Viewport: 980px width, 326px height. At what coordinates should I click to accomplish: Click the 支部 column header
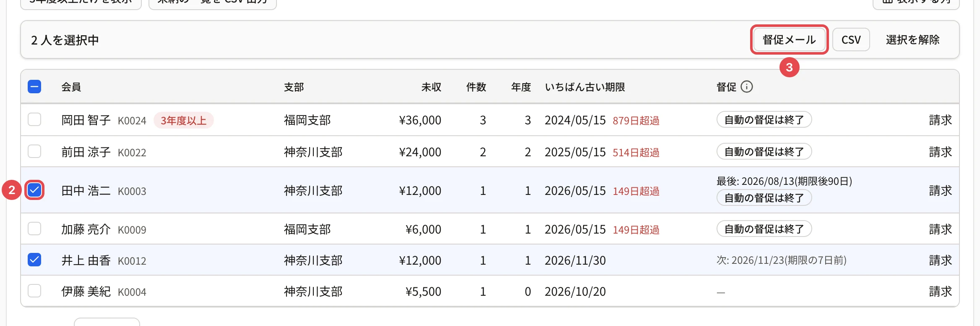tap(294, 87)
